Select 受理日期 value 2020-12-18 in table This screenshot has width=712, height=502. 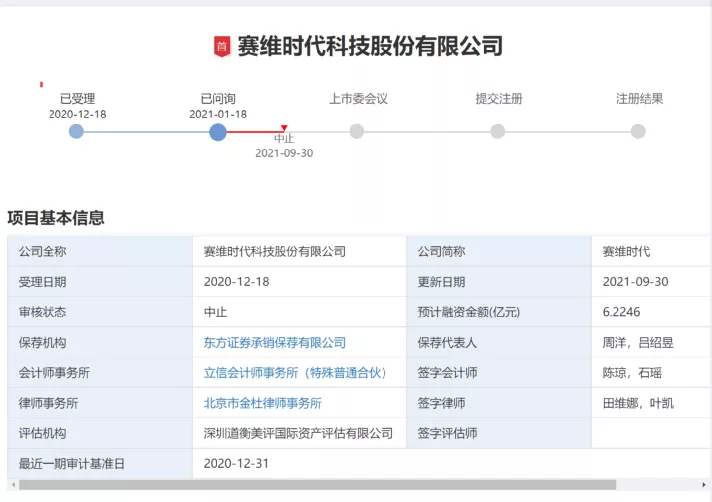tap(237, 282)
